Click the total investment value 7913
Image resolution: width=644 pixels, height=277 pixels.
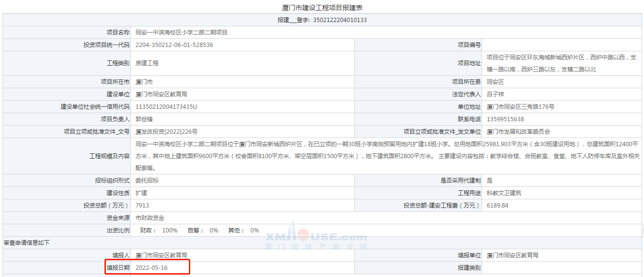click(x=142, y=206)
